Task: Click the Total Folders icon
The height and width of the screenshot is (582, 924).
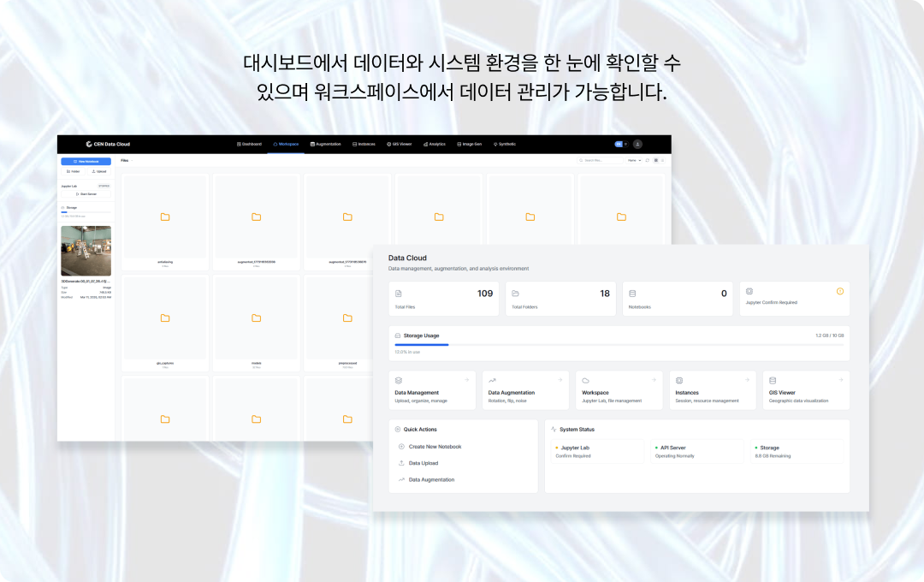Action: pos(515,294)
